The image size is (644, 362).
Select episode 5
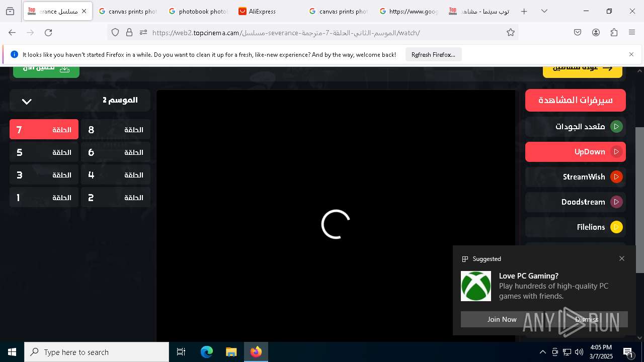(x=44, y=152)
